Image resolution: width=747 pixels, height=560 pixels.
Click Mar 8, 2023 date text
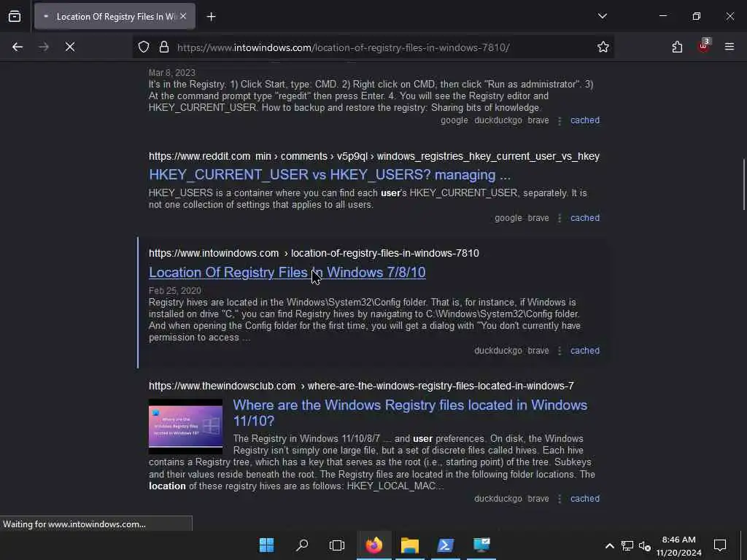click(x=172, y=73)
